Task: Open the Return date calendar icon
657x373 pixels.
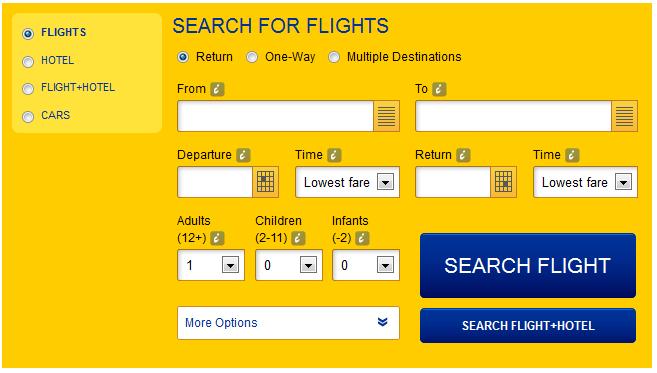Action: [504, 182]
